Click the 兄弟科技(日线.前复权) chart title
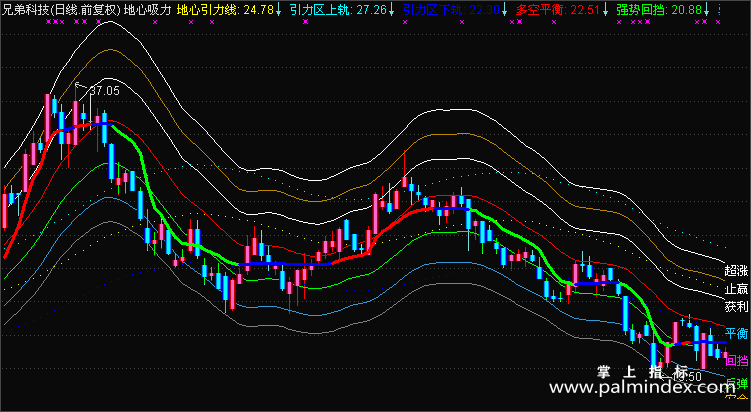Viewport: 751px width, 412px height. click(61, 10)
